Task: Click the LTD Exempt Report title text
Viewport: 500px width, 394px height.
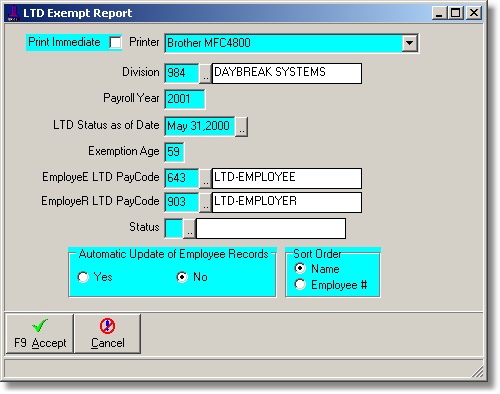Action: coord(77,13)
